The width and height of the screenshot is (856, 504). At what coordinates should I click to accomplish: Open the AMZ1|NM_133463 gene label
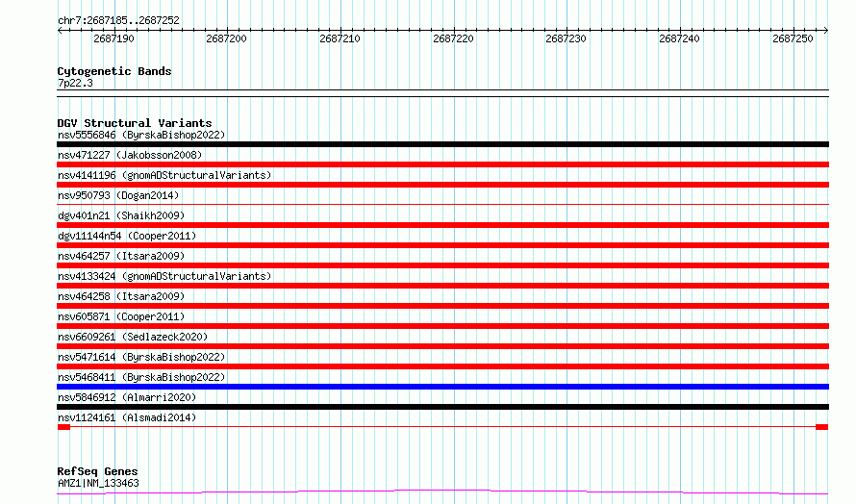98,483
